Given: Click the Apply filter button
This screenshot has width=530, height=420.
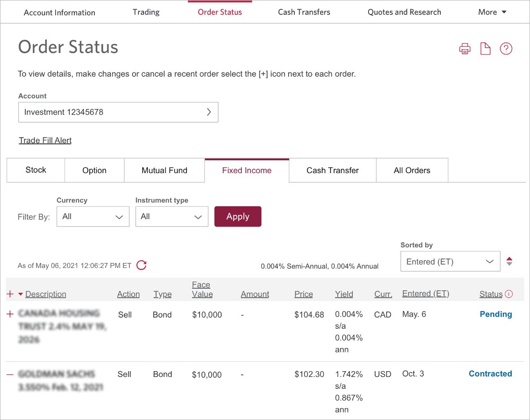Looking at the screenshot, I should point(238,217).
